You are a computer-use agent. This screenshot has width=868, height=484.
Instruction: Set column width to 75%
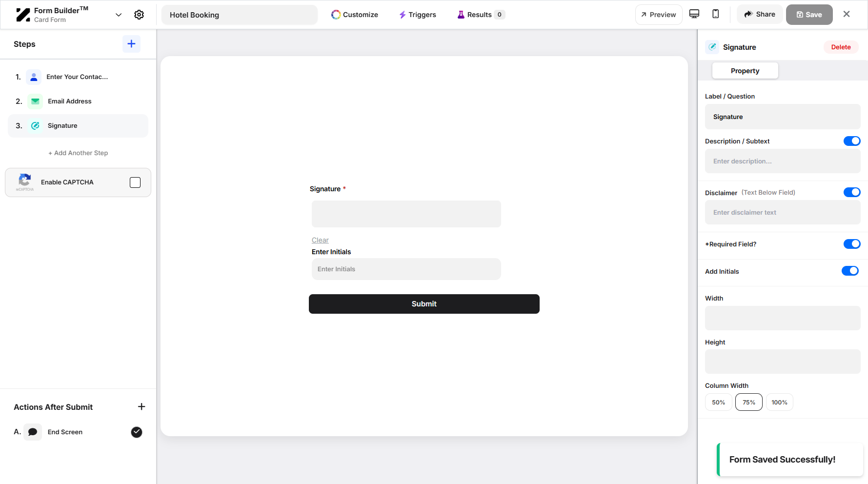[749, 402]
